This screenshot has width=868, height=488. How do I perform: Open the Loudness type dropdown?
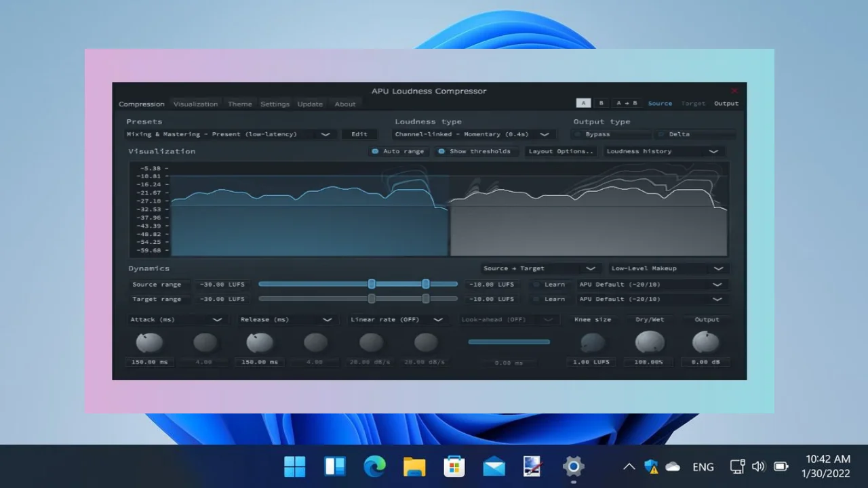tap(475, 134)
